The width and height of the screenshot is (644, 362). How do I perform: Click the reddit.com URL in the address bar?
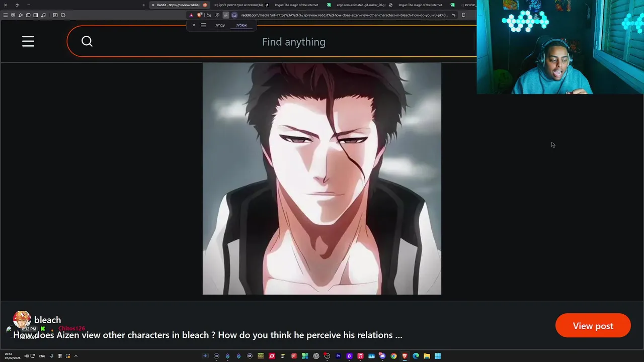(344, 15)
